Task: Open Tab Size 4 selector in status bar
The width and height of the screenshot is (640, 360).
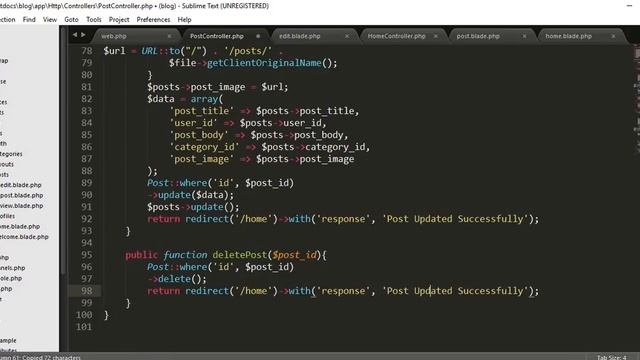Action: [x=611, y=357]
